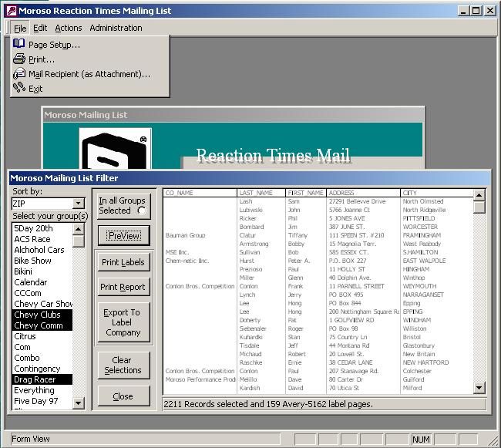Select the Citrus group
This screenshot has height=448, width=501.
43,336
